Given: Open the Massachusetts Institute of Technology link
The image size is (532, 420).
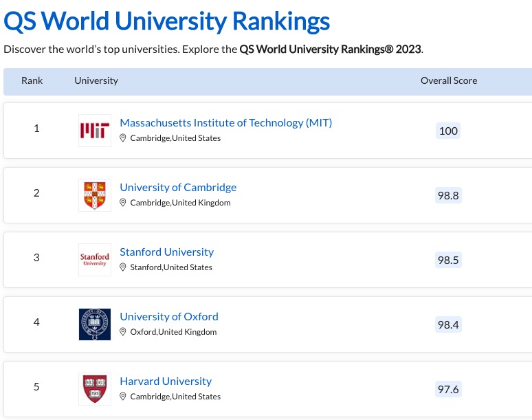Looking at the screenshot, I should [x=225, y=123].
